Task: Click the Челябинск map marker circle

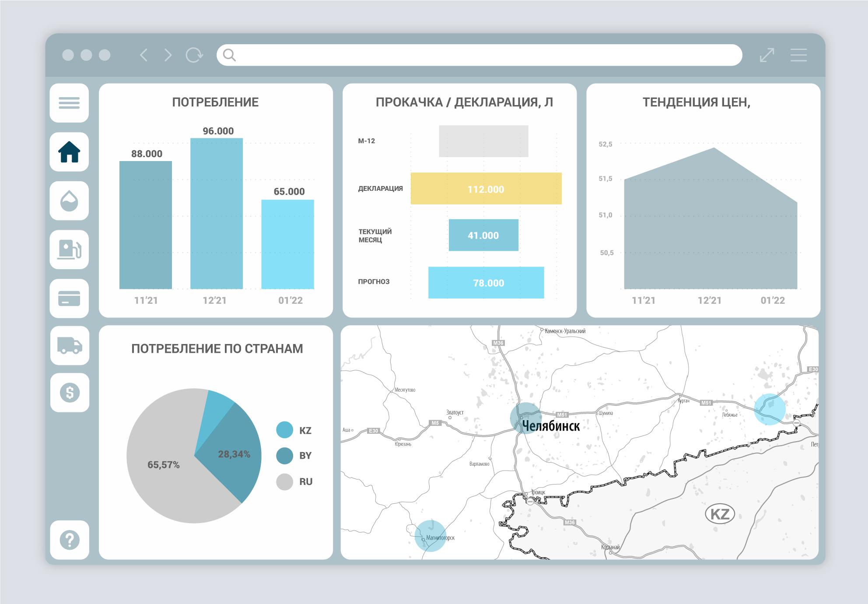Action: (x=526, y=418)
